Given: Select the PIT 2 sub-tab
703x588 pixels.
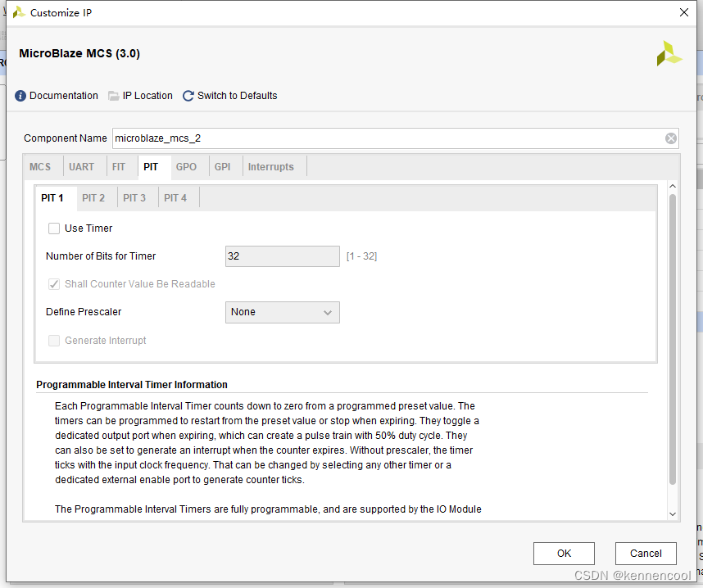Looking at the screenshot, I should 93,198.
